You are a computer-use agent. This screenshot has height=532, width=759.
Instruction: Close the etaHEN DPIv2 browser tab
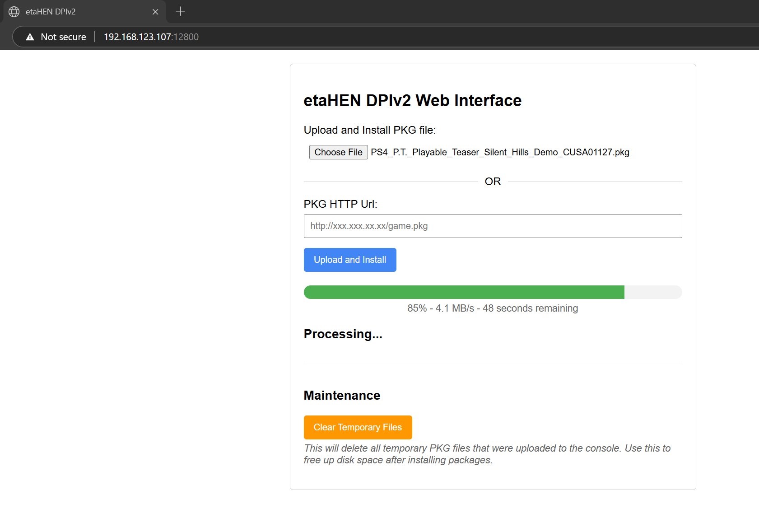pos(155,12)
